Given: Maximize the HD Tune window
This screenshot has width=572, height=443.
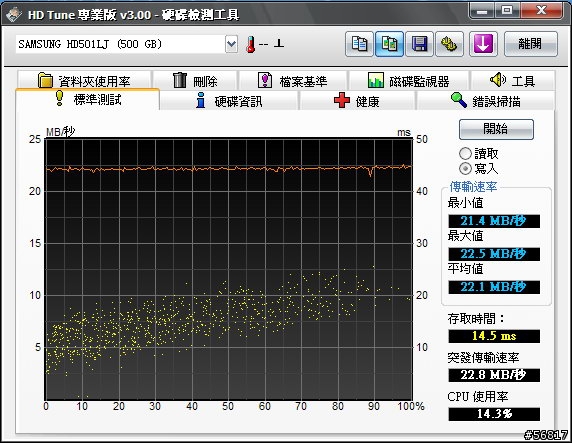Looking at the screenshot, I should tap(507, 11).
